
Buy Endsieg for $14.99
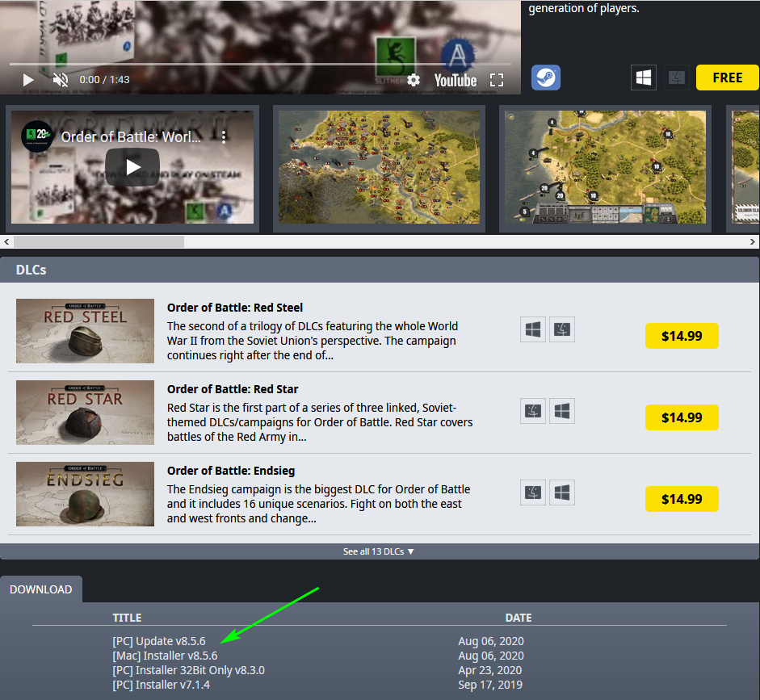coord(682,499)
